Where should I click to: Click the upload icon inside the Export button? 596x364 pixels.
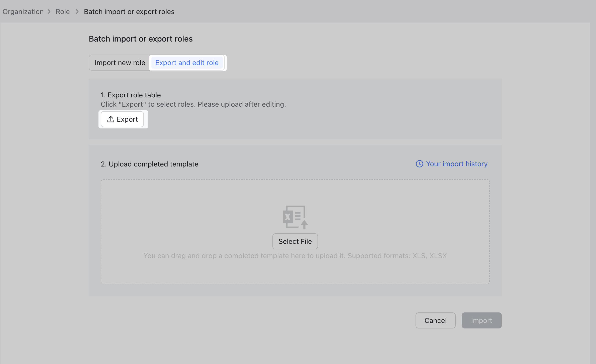(111, 119)
